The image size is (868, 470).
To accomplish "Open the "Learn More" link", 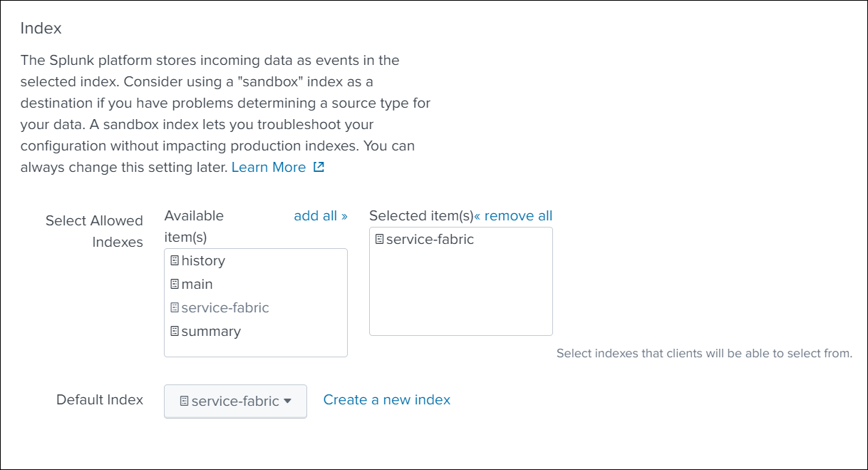I will [x=269, y=168].
